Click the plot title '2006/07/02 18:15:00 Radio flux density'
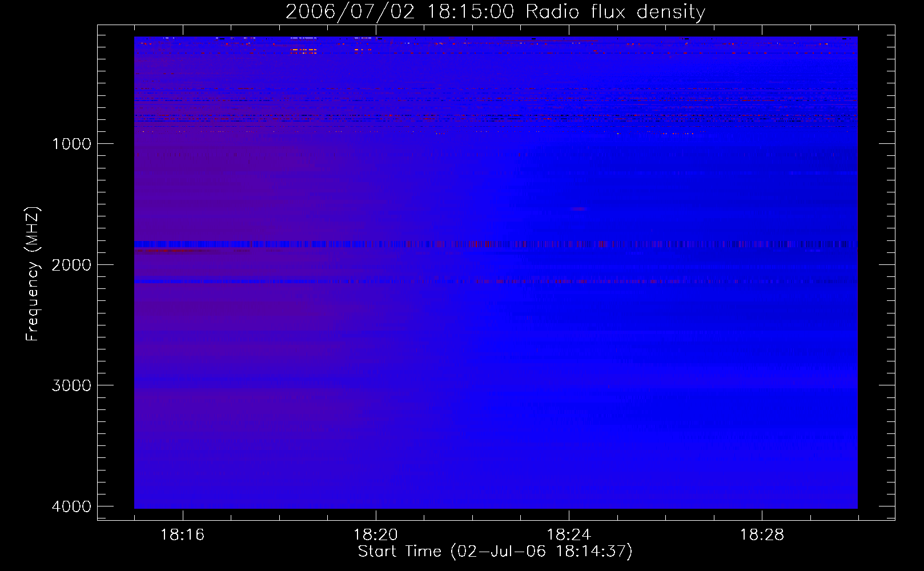The width and height of the screenshot is (924, 571). pyautogui.click(x=495, y=12)
